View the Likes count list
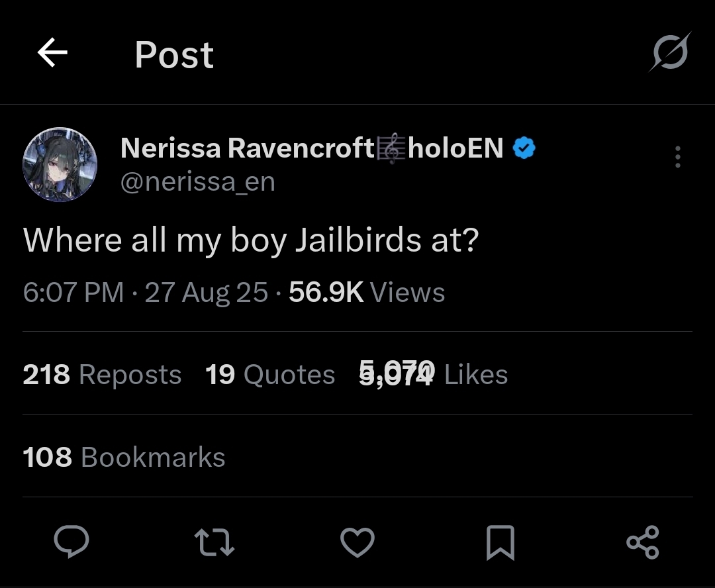715x588 pixels. [x=434, y=375]
